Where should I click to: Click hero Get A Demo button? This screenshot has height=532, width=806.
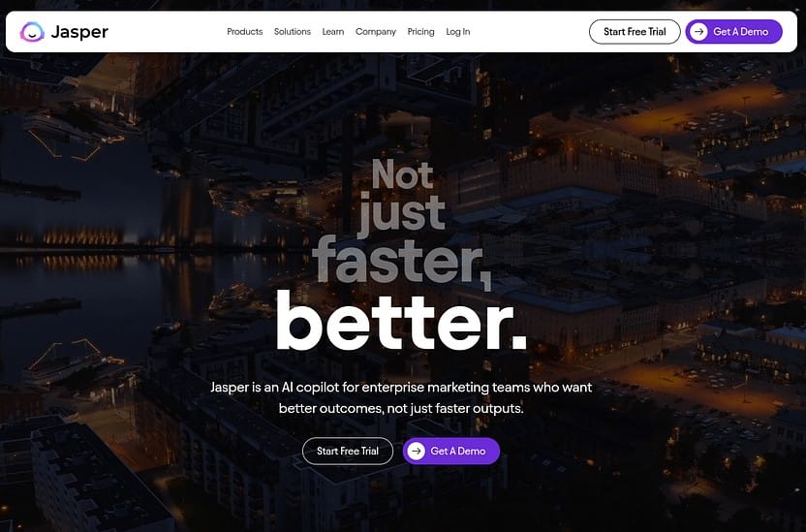point(450,451)
